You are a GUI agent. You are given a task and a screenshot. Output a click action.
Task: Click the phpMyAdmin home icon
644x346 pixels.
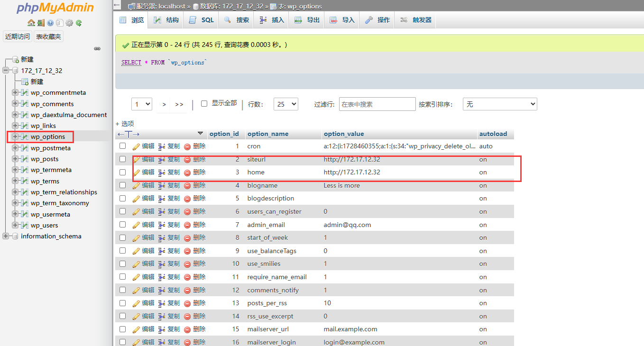point(31,23)
